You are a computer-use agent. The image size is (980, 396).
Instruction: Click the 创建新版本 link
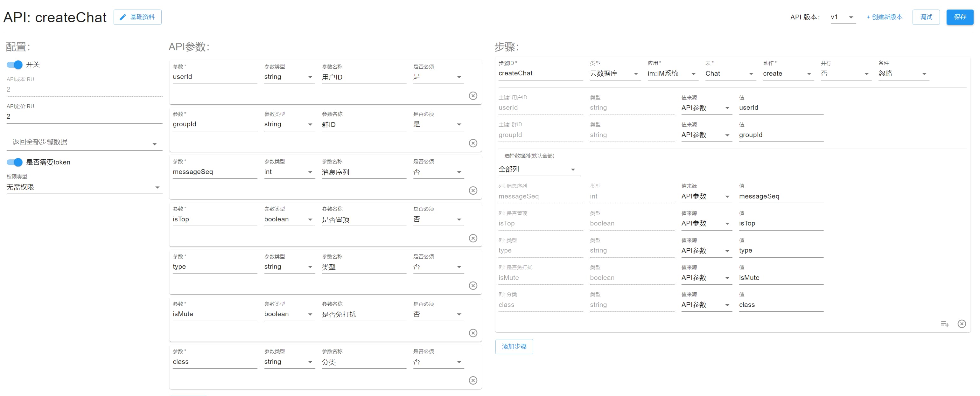point(884,17)
